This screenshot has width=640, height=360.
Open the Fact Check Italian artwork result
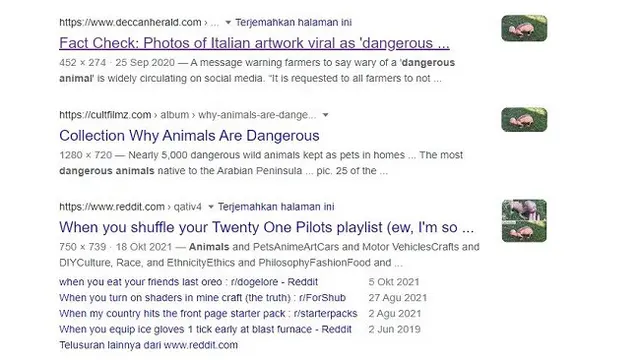[254, 43]
